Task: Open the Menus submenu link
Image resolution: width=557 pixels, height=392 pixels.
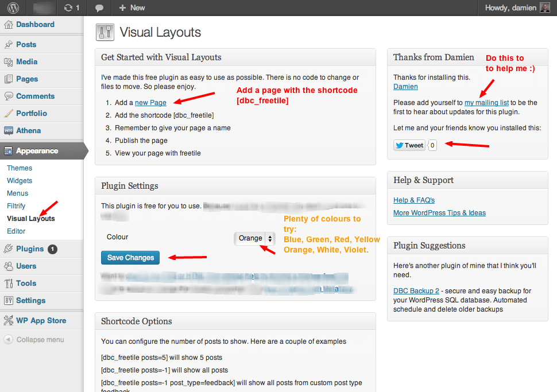Action: click(17, 193)
